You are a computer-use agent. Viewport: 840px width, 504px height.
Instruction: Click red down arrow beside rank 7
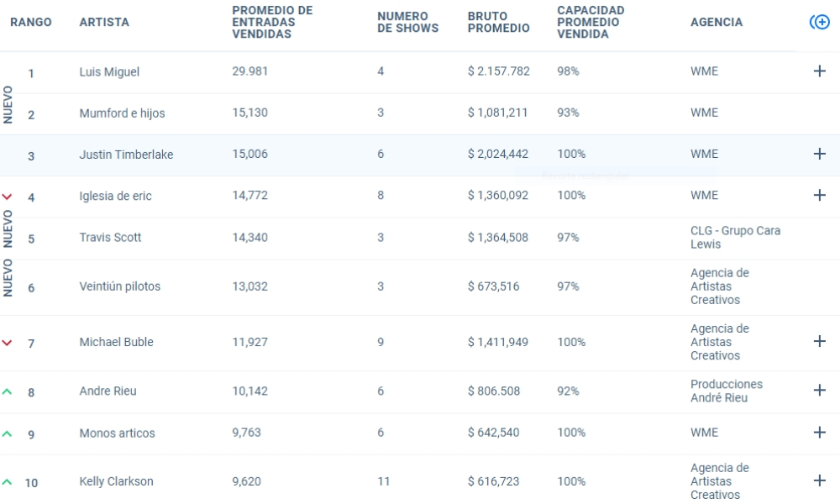point(7,343)
